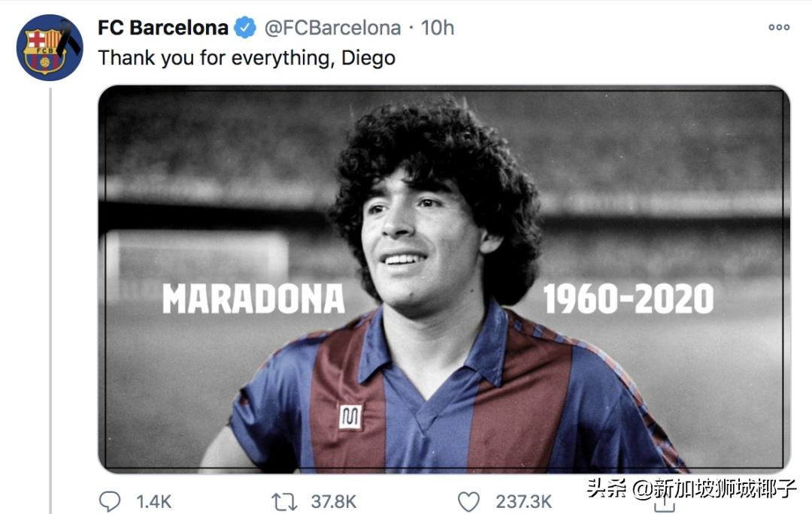Viewport: 812px width, 514px height.
Task: Like the tweet with the heart icon
Action: [x=468, y=501]
